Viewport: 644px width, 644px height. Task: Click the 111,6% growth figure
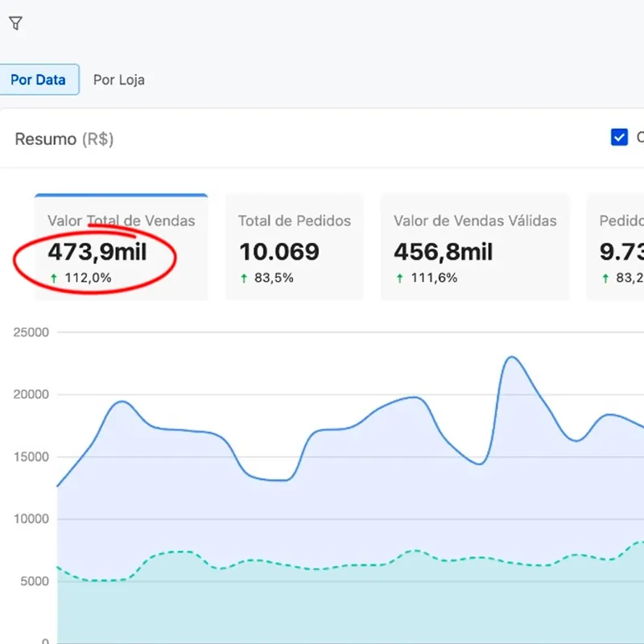[434, 278]
